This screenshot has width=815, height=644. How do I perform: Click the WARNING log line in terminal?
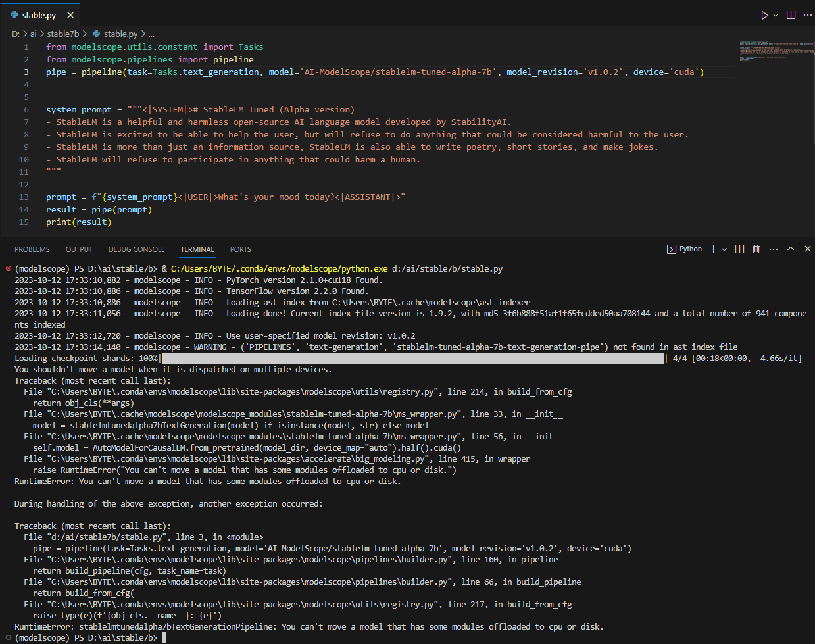[x=376, y=347]
